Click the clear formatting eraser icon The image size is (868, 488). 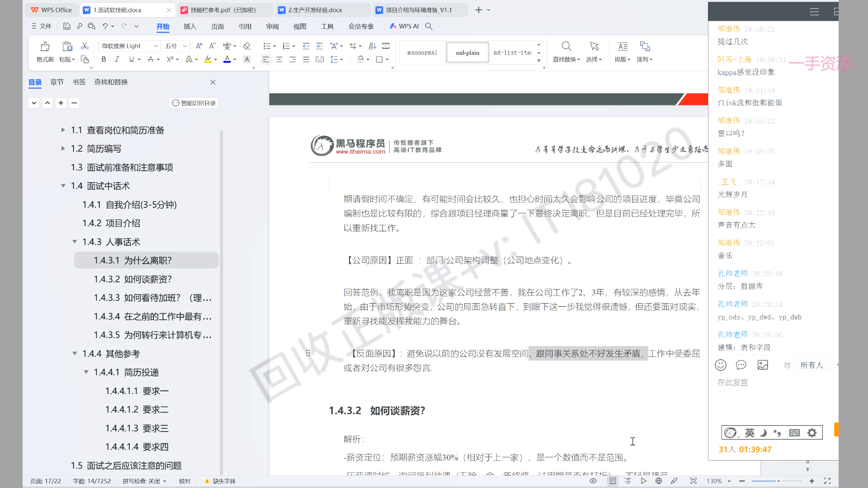[x=246, y=46]
